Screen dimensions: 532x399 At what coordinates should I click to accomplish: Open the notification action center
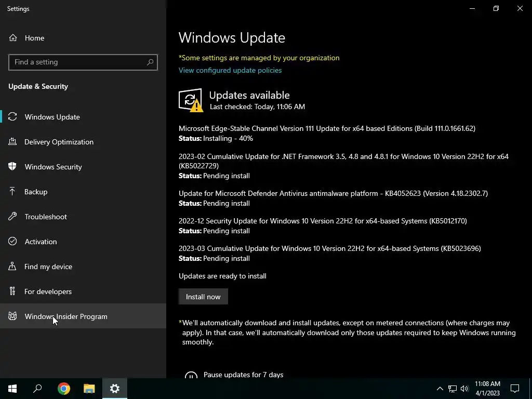pyautogui.click(x=515, y=389)
